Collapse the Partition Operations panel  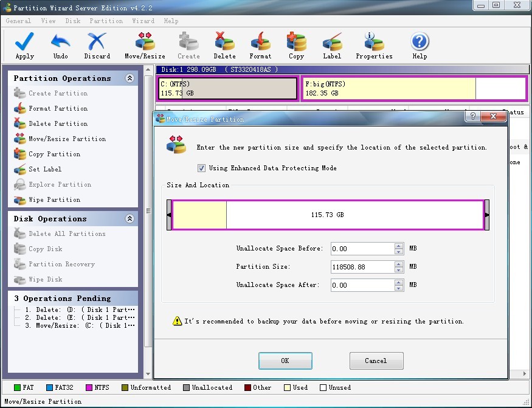click(x=130, y=78)
